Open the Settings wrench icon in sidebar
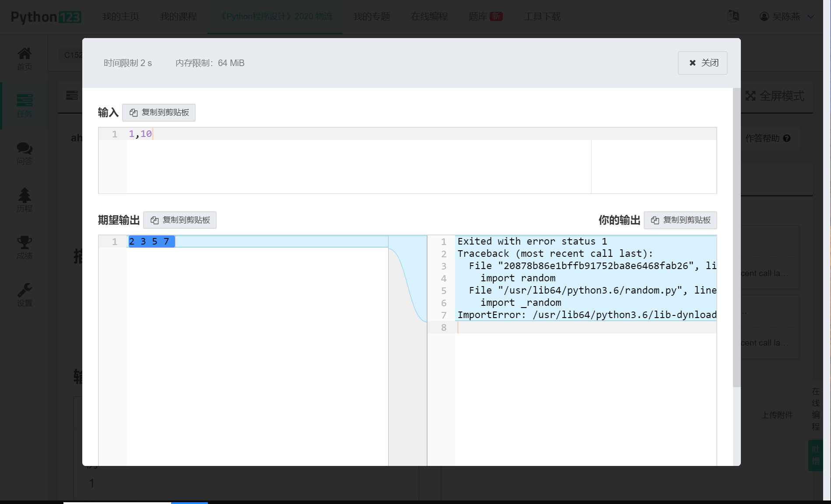 coord(25,295)
